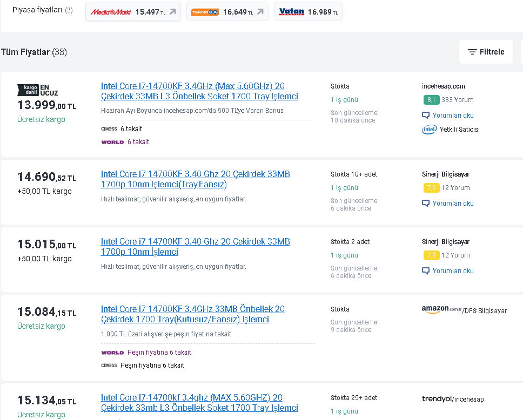The image size is (523, 420).
Task: Open Yorumları oku in the 14.690,52 TL row
Action: tap(453, 204)
